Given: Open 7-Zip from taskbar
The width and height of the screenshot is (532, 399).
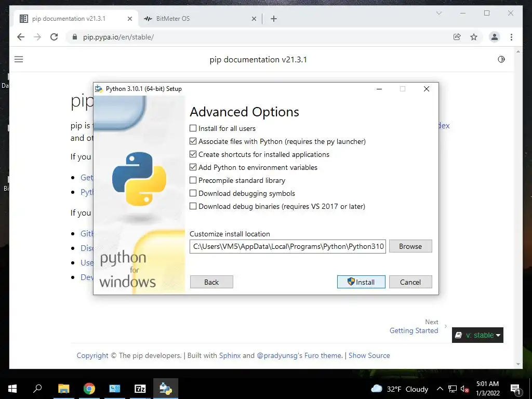Looking at the screenshot, I should pos(140,389).
